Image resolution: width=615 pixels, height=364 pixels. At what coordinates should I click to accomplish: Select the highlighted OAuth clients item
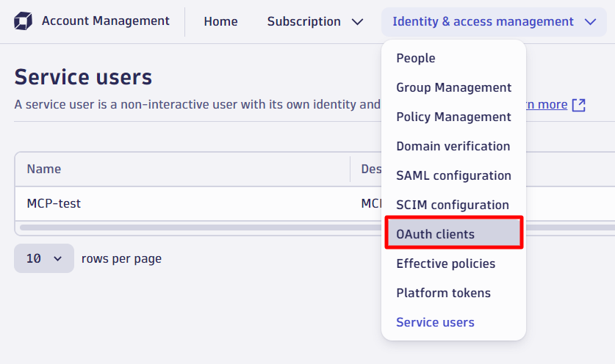coord(454,234)
